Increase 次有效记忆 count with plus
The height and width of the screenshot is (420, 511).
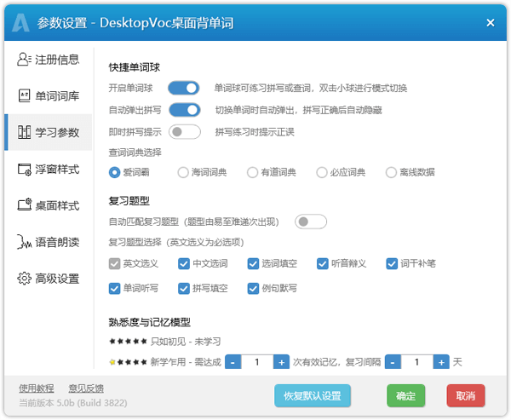(281, 362)
